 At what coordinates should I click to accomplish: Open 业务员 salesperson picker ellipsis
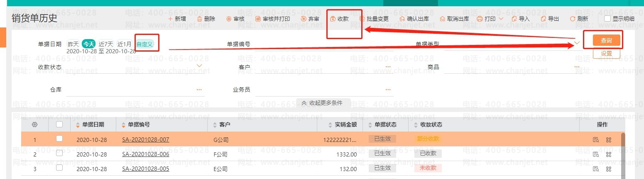[388, 89]
